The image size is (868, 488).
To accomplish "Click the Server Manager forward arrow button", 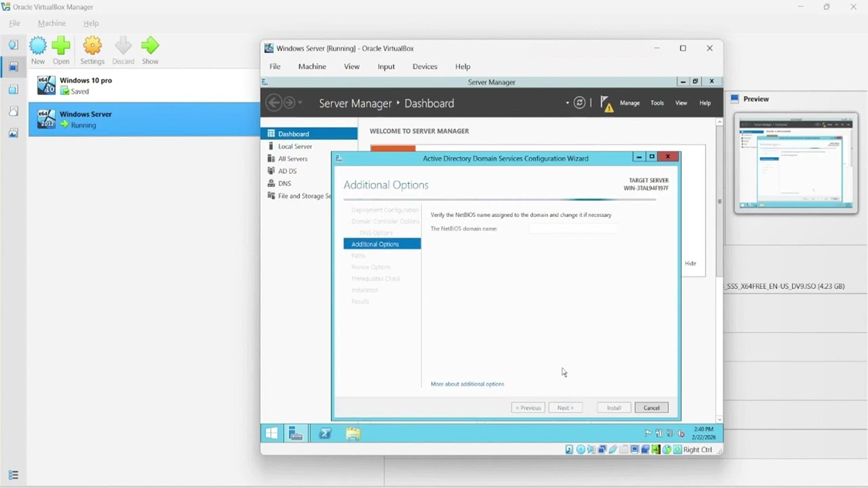I will 290,103.
